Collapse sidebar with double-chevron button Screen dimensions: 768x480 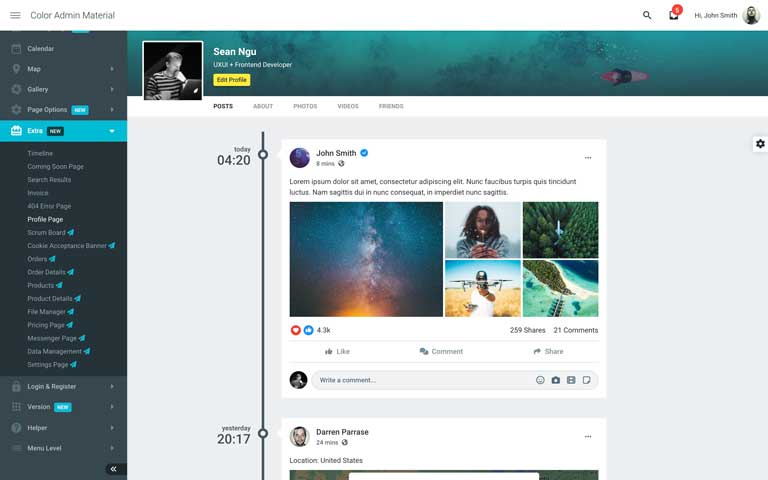pyautogui.click(x=114, y=469)
